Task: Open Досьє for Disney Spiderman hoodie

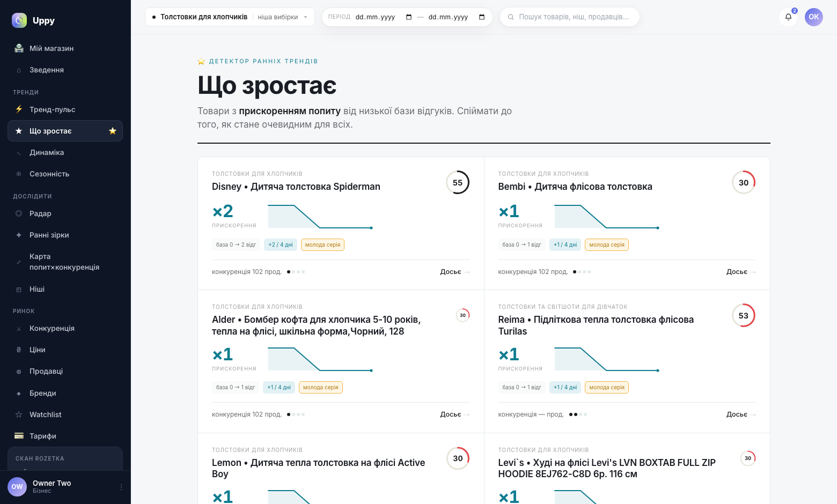Action: 454,272
